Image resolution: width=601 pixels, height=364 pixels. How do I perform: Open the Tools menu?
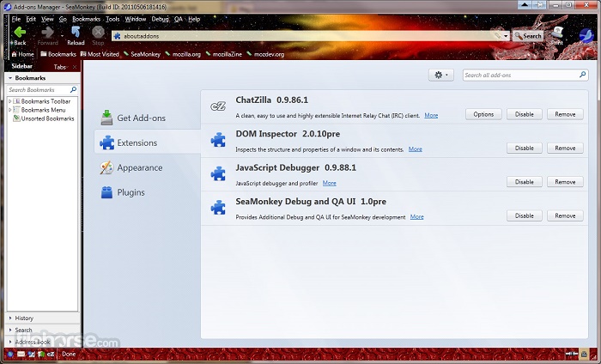click(112, 18)
